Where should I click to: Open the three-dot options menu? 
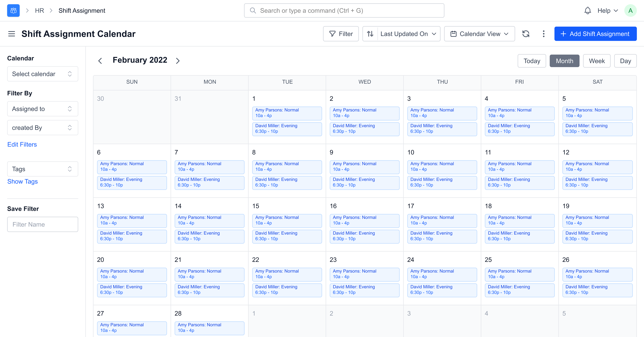pos(543,34)
